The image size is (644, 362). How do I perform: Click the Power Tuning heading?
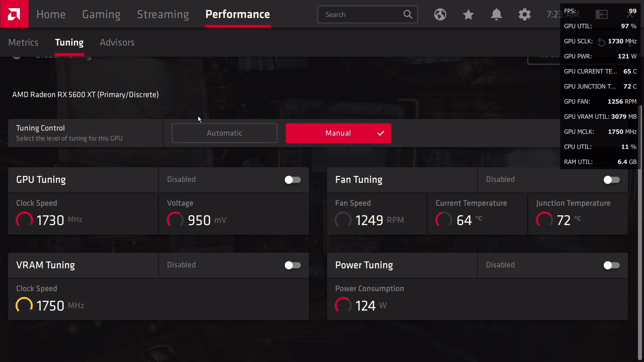[364, 265]
